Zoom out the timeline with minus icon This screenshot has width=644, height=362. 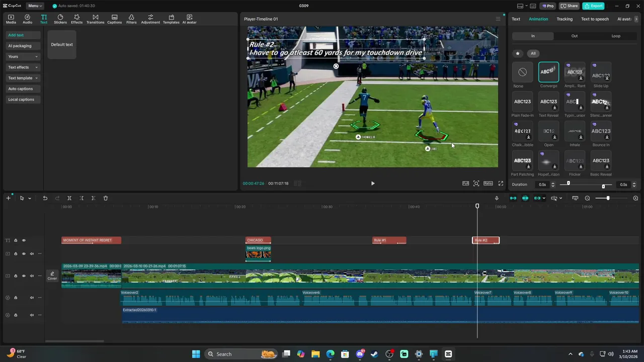tap(587, 198)
